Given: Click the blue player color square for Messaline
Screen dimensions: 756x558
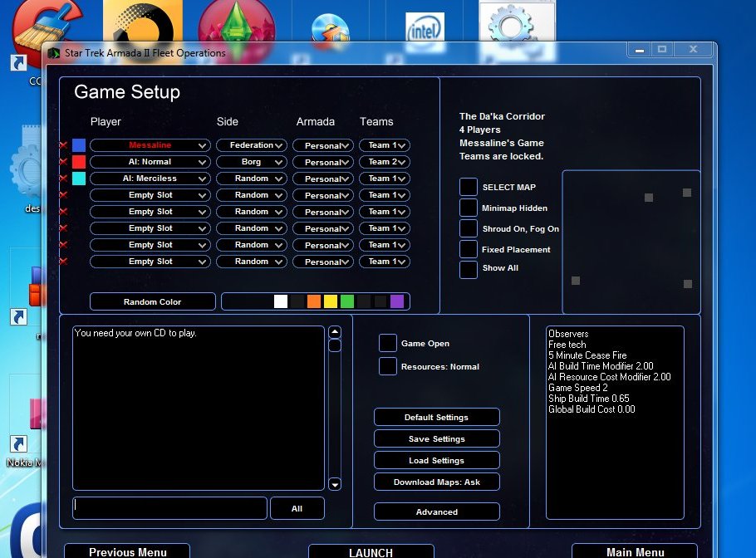Looking at the screenshot, I should 79,145.
